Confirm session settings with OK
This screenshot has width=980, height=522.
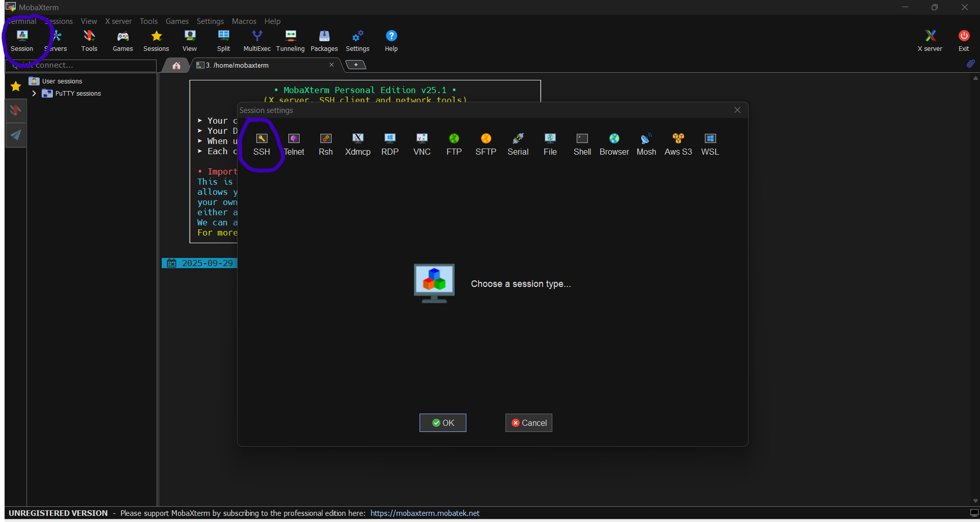click(442, 423)
